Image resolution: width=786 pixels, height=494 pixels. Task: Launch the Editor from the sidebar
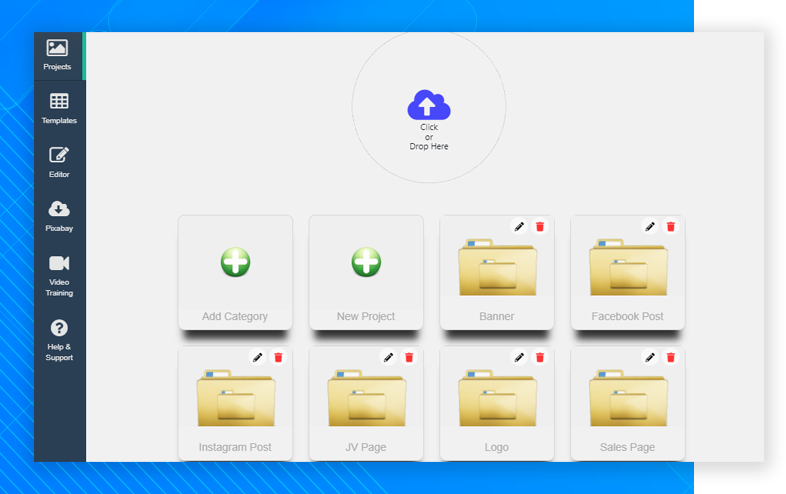coord(59,162)
